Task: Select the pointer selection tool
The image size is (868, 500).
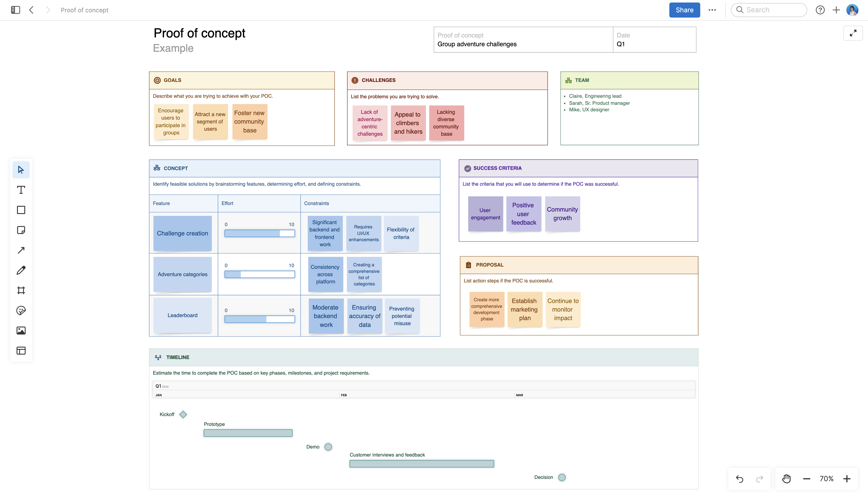Action: (x=21, y=170)
